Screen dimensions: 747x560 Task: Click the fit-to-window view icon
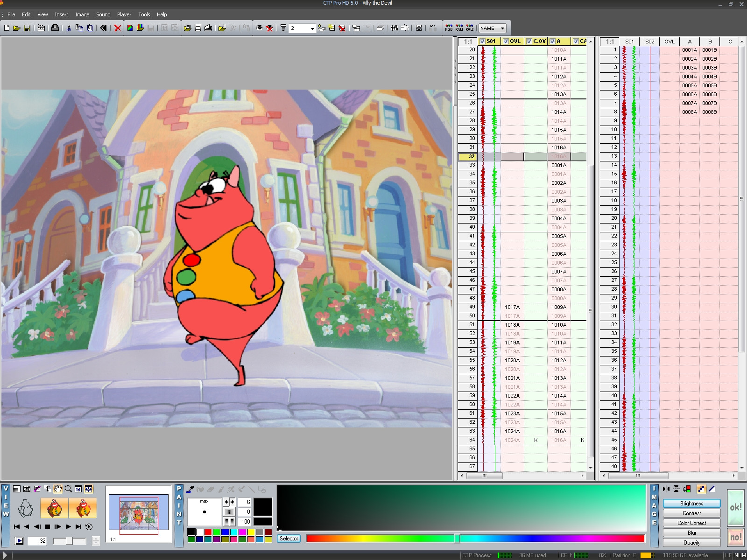click(89, 489)
